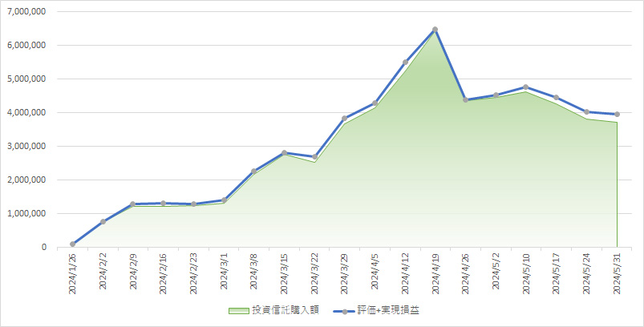Select the blue line data point at 2024/5/31
Screen dimensions: 644x327
coord(617,114)
